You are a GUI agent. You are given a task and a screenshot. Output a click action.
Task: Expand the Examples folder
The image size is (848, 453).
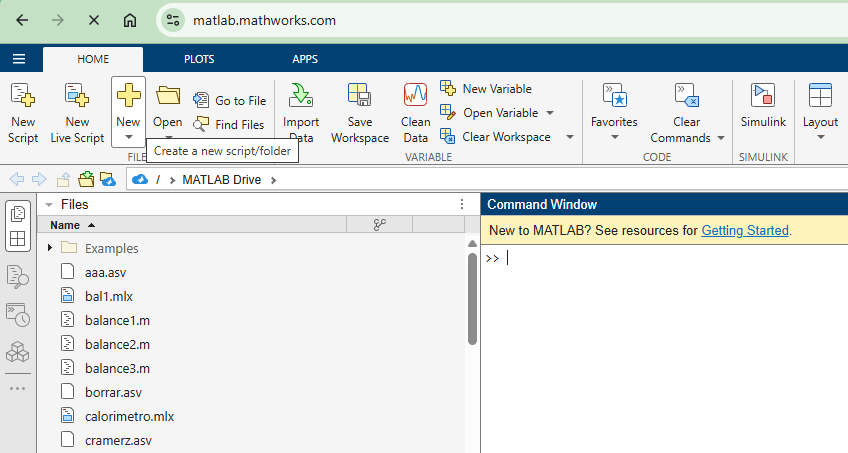50,248
